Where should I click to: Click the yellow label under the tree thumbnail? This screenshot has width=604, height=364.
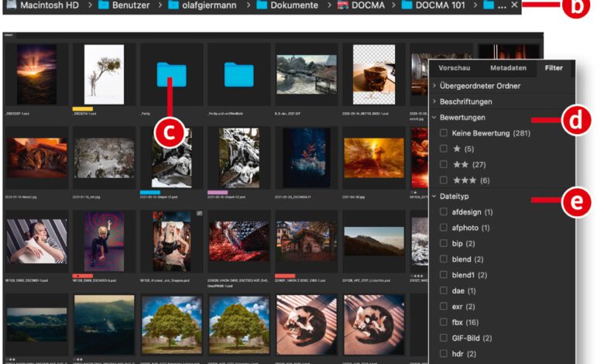pos(83,108)
